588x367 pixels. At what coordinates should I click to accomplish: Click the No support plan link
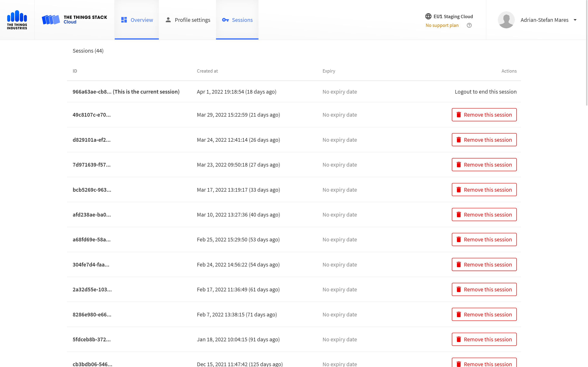pyautogui.click(x=442, y=25)
